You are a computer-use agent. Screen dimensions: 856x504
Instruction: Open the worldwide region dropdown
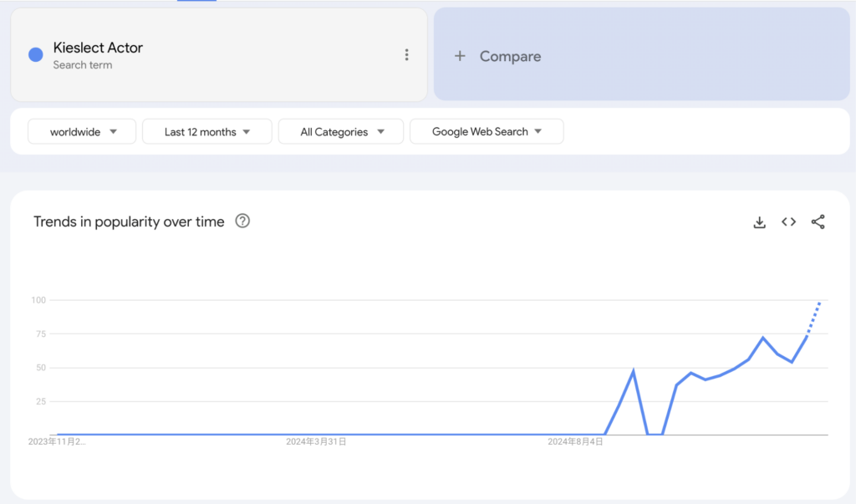(x=82, y=131)
